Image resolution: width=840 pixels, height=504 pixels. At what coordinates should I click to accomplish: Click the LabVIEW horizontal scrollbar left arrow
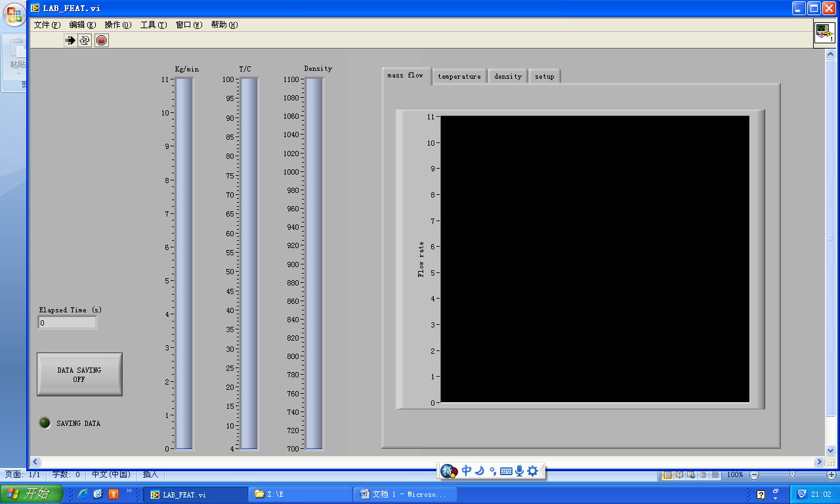pos(35,462)
